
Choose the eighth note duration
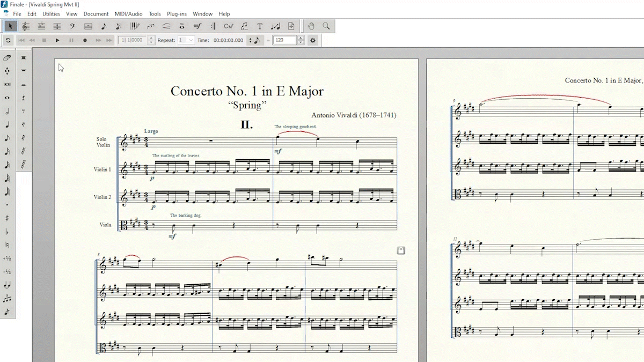7,138
